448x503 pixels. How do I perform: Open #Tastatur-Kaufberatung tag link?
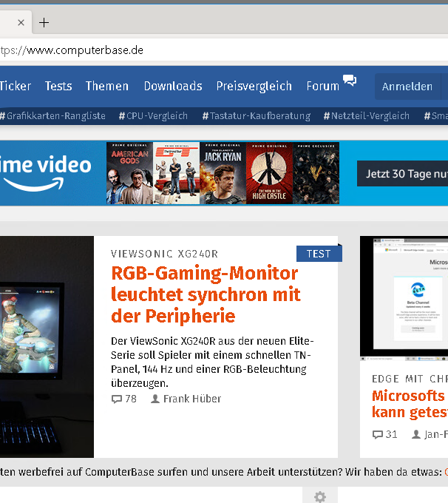257,116
